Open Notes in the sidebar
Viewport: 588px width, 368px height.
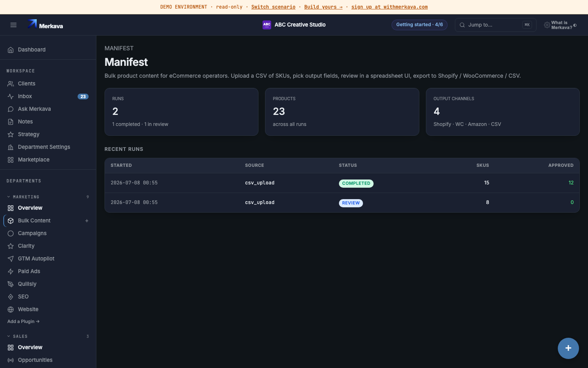(48, 122)
